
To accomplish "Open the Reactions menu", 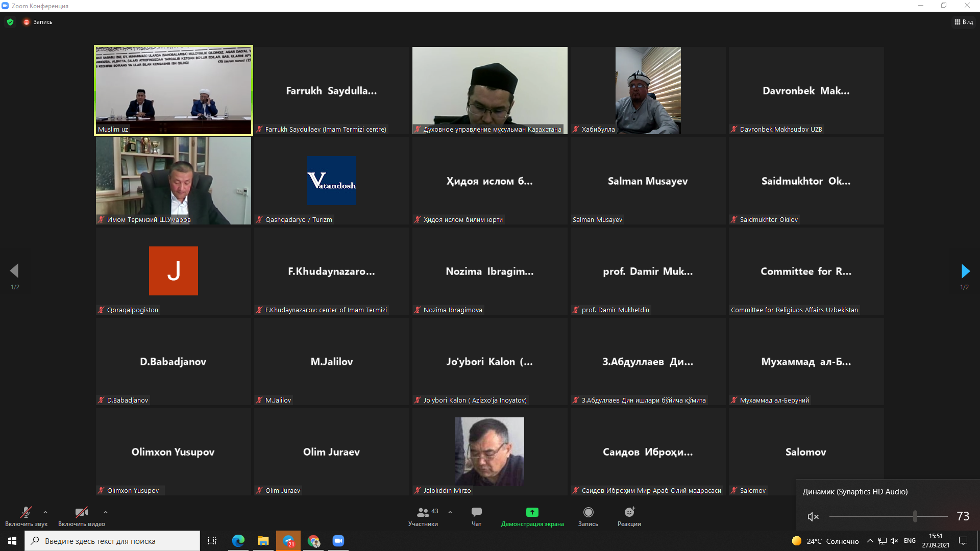I will pyautogui.click(x=629, y=513).
